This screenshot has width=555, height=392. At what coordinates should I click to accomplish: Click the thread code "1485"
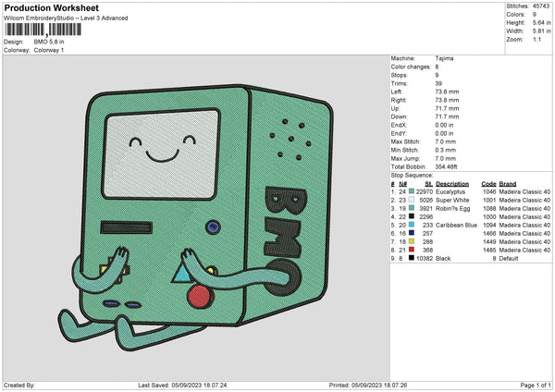pyautogui.click(x=489, y=251)
